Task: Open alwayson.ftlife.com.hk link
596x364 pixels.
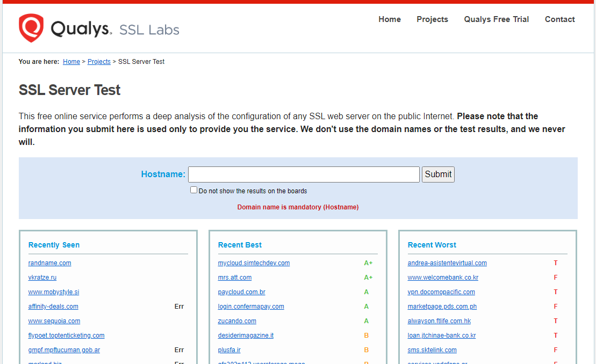Action: (x=439, y=321)
